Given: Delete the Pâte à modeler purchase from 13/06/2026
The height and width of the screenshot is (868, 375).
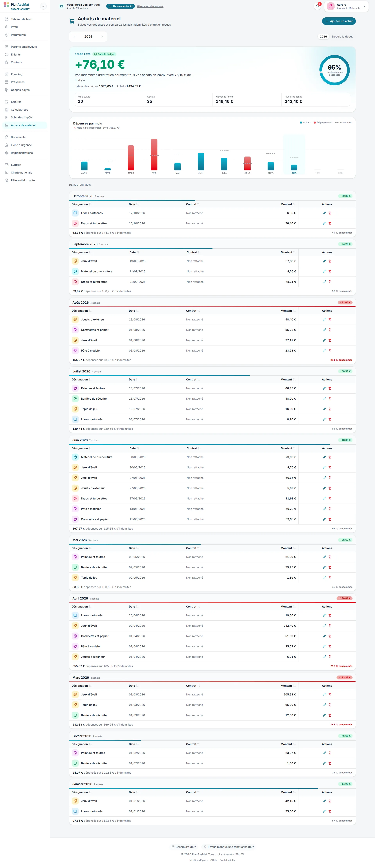Looking at the screenshot, I should click(330, 509).
